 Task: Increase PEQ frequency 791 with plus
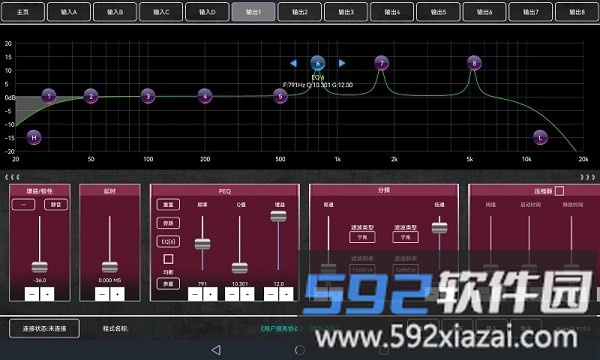[x=210, y=294]
